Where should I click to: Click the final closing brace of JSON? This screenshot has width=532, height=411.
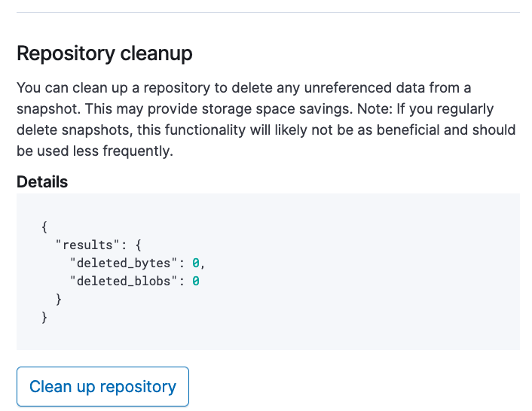45,317
